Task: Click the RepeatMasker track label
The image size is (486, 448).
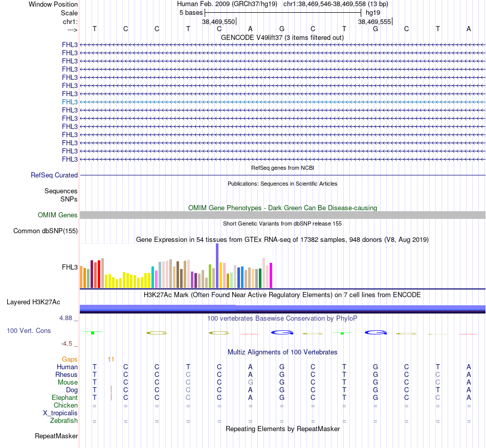Action: 56,436
